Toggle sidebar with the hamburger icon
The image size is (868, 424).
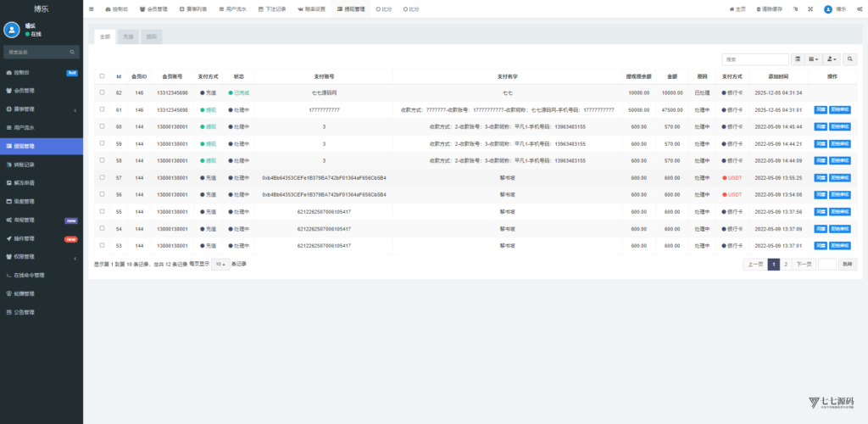[x=92, y=9]
